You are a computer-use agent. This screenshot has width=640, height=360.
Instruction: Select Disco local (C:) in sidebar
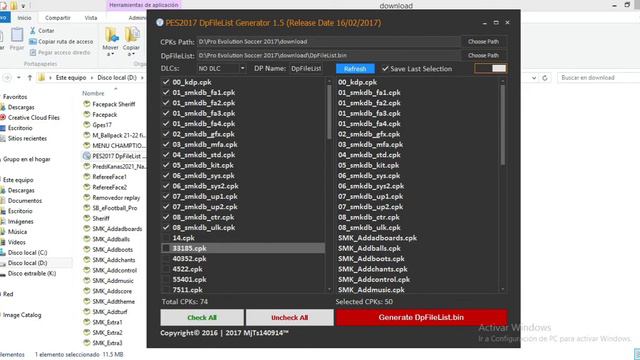(x=27, y=253)
